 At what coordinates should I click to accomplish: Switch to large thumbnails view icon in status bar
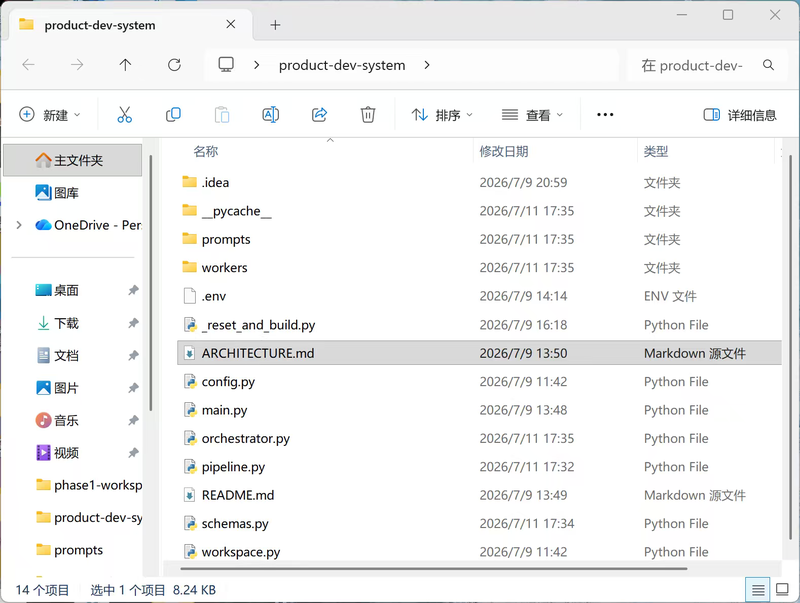[x=782, y=590]
